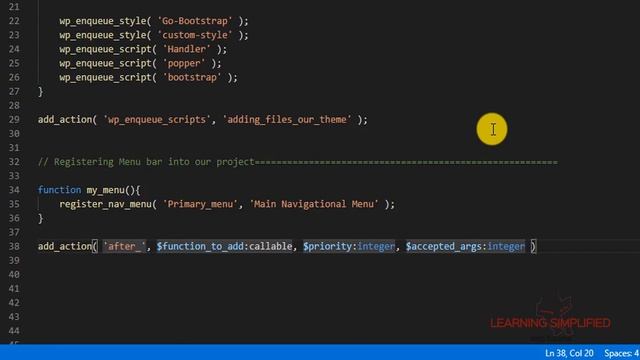Click the 'Handler' string on line 24
640x360 pixels.
(187, 49)
